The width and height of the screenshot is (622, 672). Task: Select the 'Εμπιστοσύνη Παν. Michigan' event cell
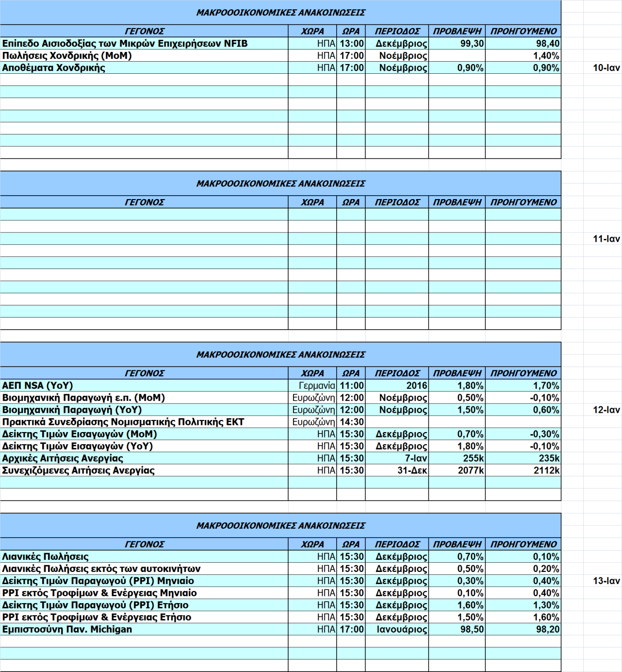[144, 629]
